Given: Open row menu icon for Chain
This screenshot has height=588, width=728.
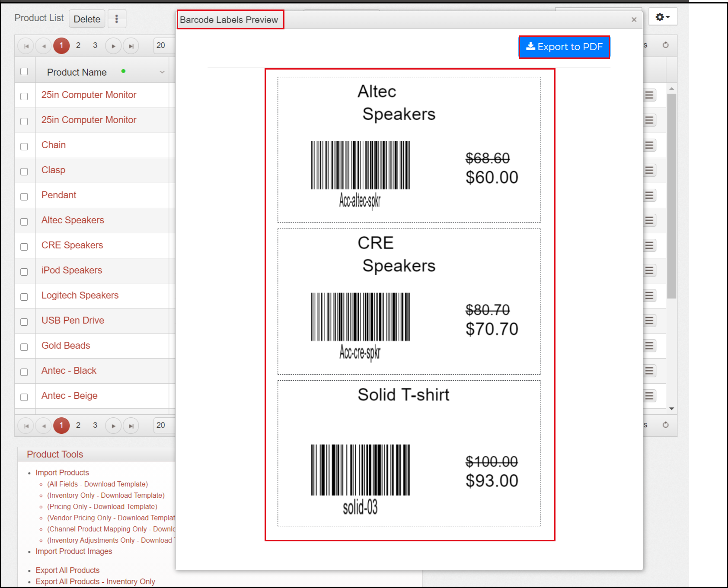Looking at the screenshot, I should tap(649, 145).
